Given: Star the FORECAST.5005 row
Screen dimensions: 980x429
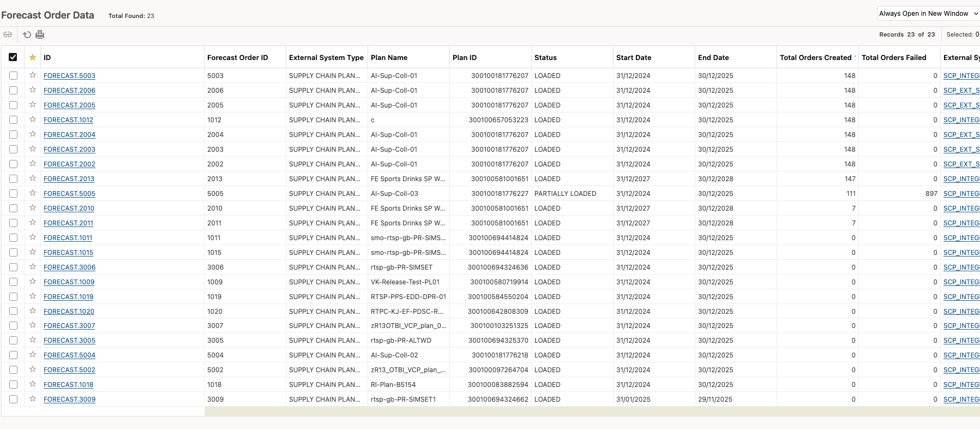Looking at the screenshot, I should coord(33,193).
